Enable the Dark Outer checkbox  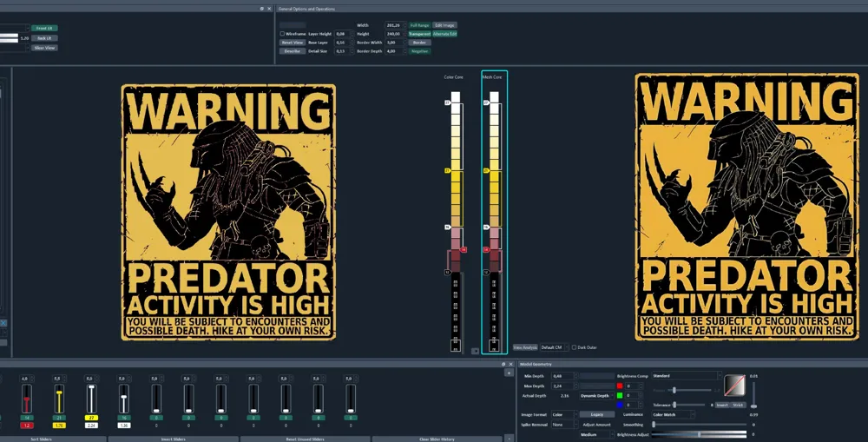[x=574, y=347]
